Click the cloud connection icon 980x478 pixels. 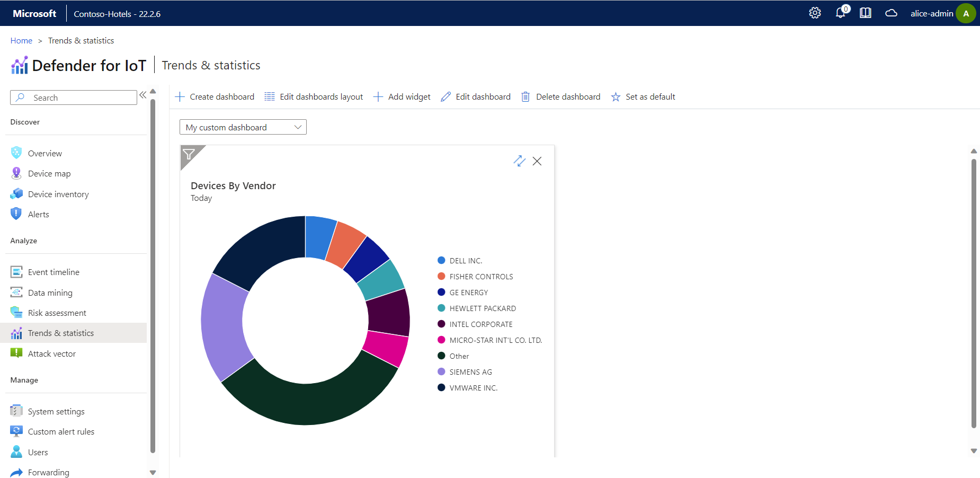(891, 13)
